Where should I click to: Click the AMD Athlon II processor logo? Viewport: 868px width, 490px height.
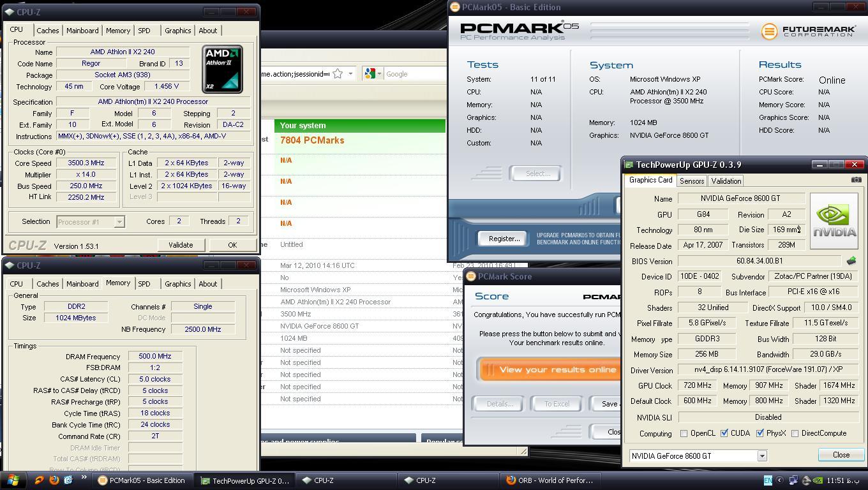coord(222,69)
